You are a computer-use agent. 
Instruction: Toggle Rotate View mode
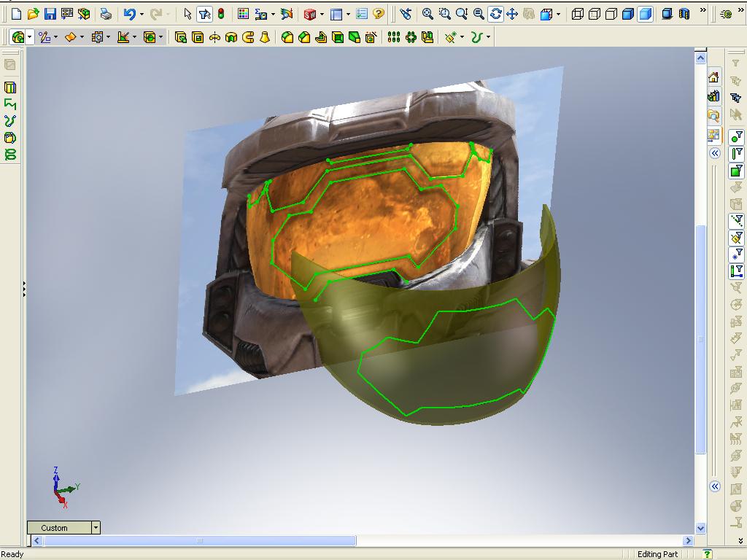(495, 14)
